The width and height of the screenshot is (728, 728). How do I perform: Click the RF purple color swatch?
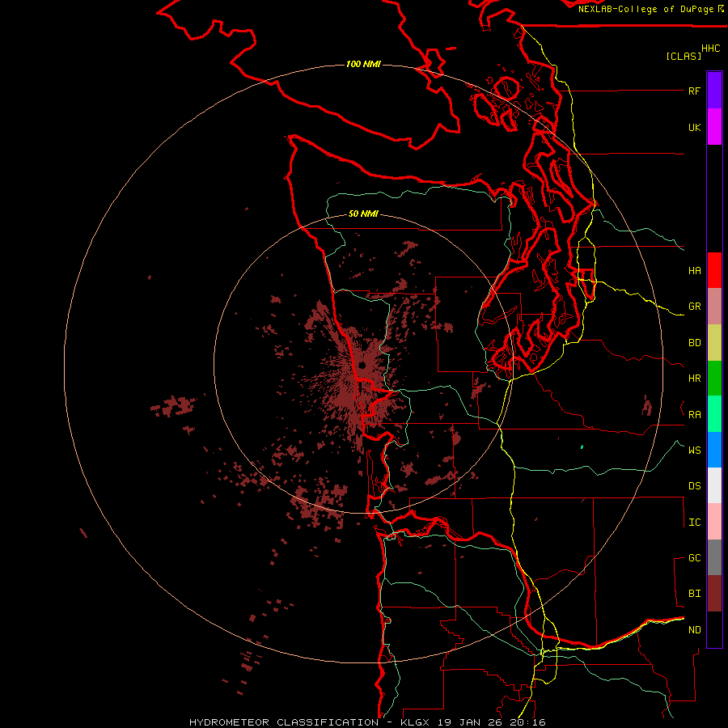(x=714, y=90)
